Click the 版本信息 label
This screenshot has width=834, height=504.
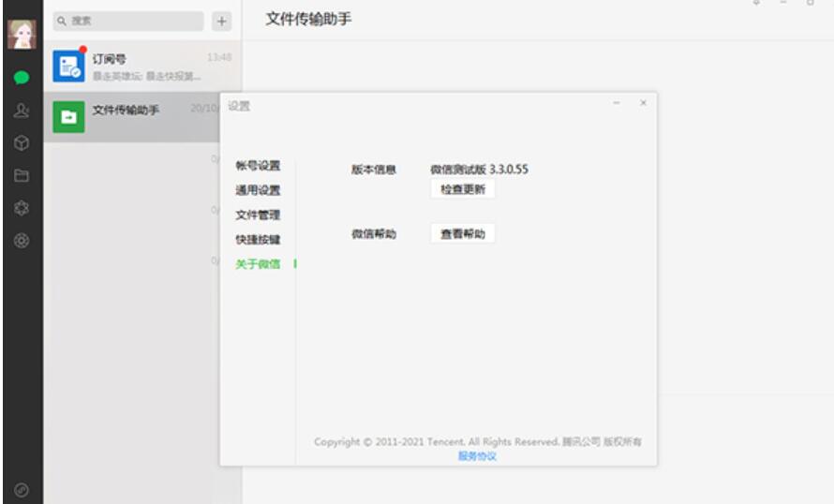pos(374,170)
